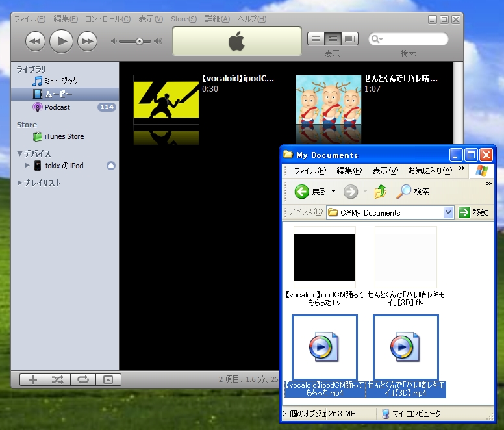The image size is (504, 430).
Task: Open iTunes 編集(E) menu
Action: (x=66, y=19)
